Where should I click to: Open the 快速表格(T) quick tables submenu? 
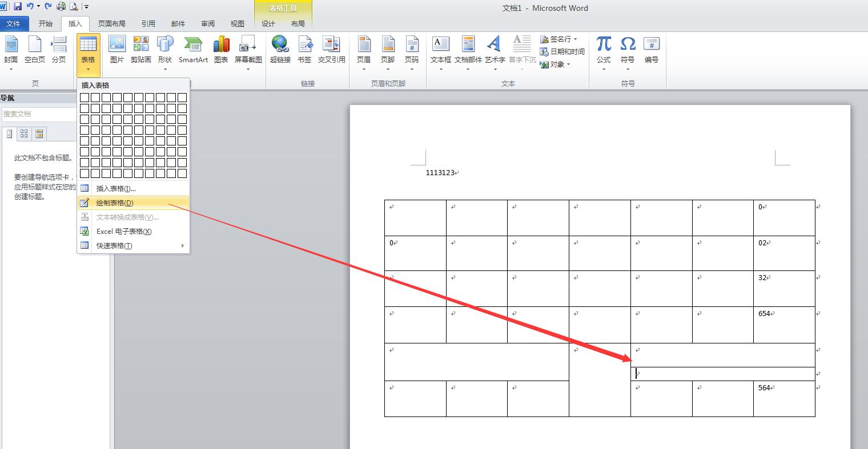133,245
